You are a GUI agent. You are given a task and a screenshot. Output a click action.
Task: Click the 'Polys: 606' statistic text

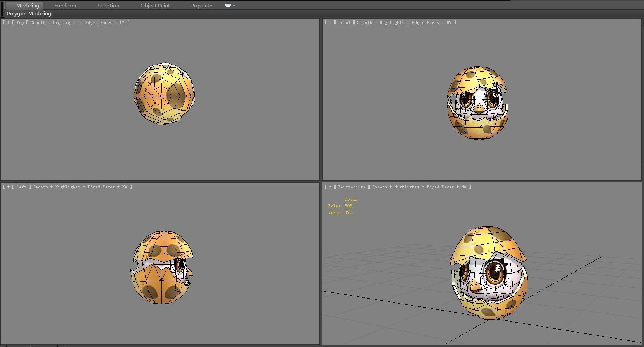click(340, 206)
